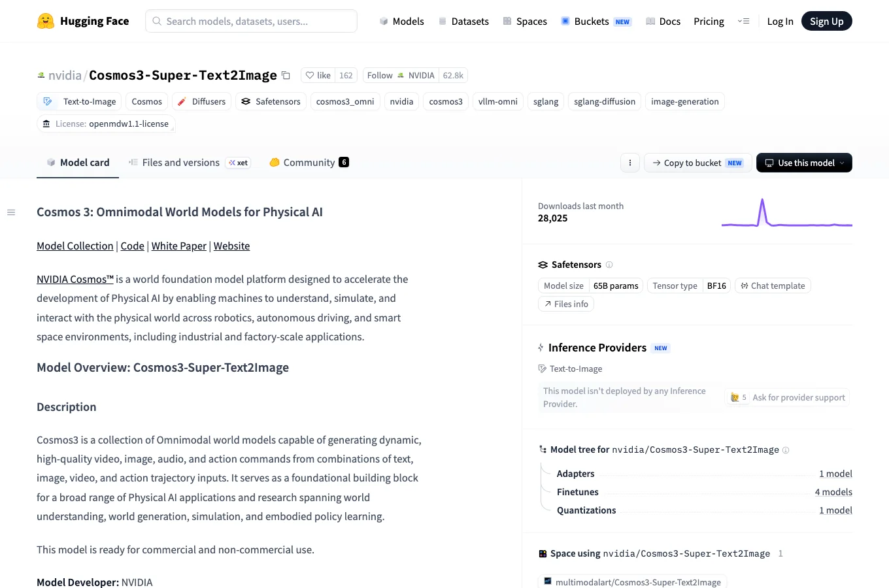Click the image-generation tag
This screenshot has width=889, height=588.
[685, 102]
